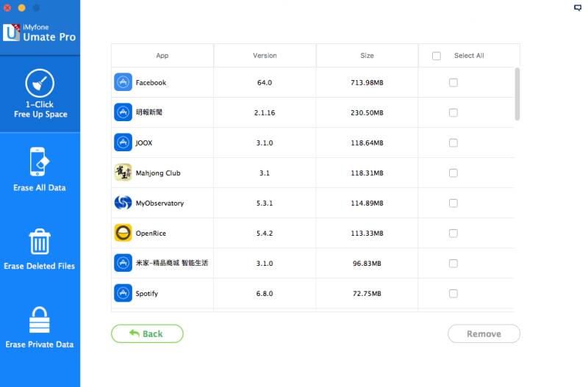Click the Remove button
This screenshot has width=588, height=387.
click(484, 333)
